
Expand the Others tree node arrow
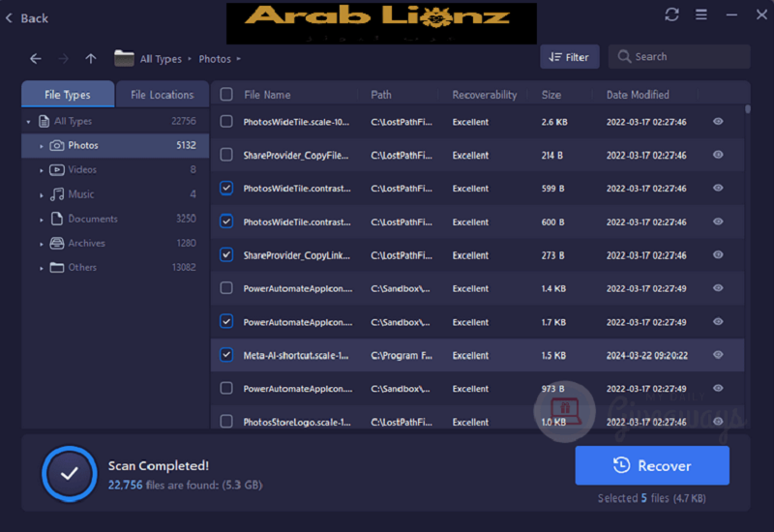click(x=42, y=268)
